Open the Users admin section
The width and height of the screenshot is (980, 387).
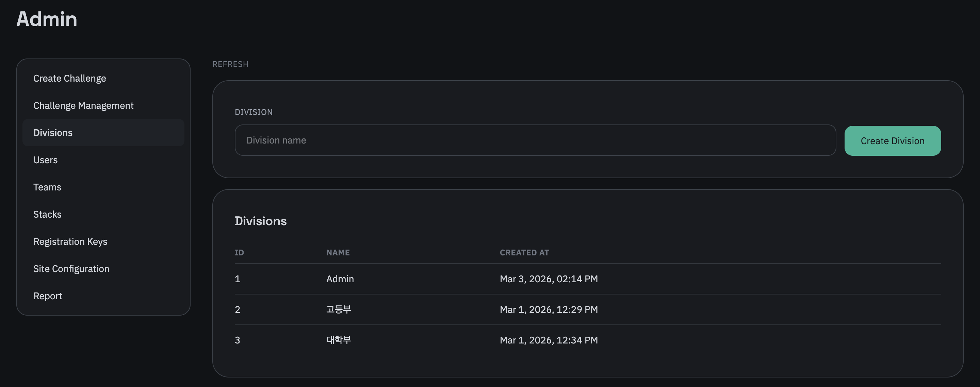(x=45, y=160)
